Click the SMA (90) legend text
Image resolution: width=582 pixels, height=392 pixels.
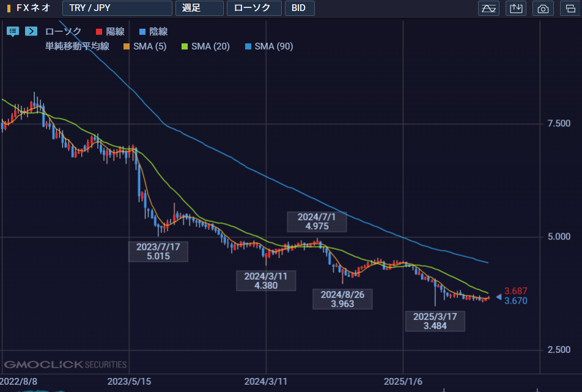click(x=274, y=46)
